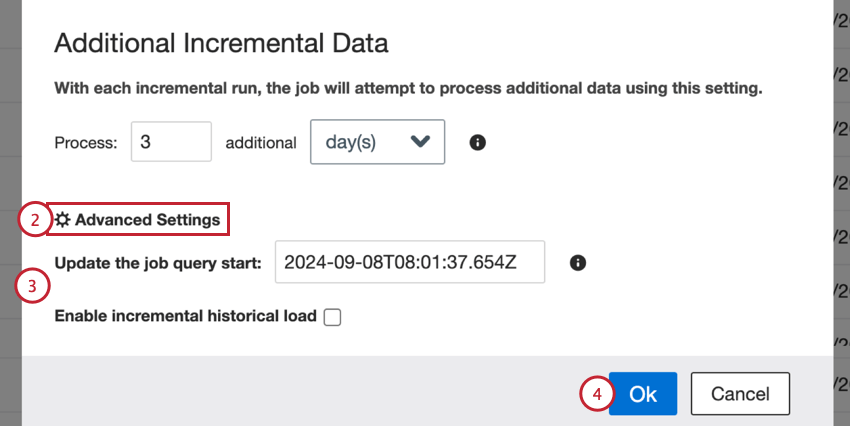Click the word 'additional' beside Process field
This screenshot has height=426, width=850.
coord(261,142)
